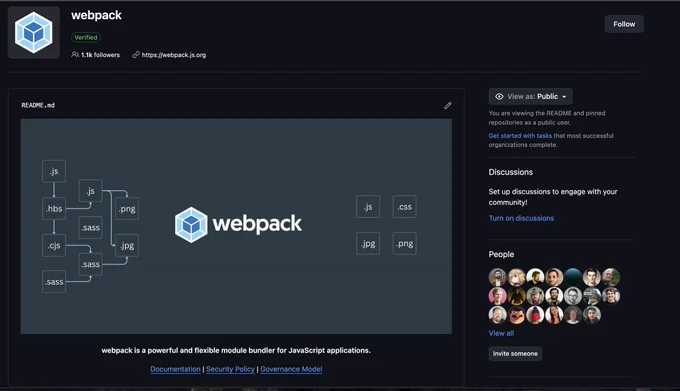Click the View all people link
The height and width of the screenshot is (391, 680).
[x=501, y=333]
